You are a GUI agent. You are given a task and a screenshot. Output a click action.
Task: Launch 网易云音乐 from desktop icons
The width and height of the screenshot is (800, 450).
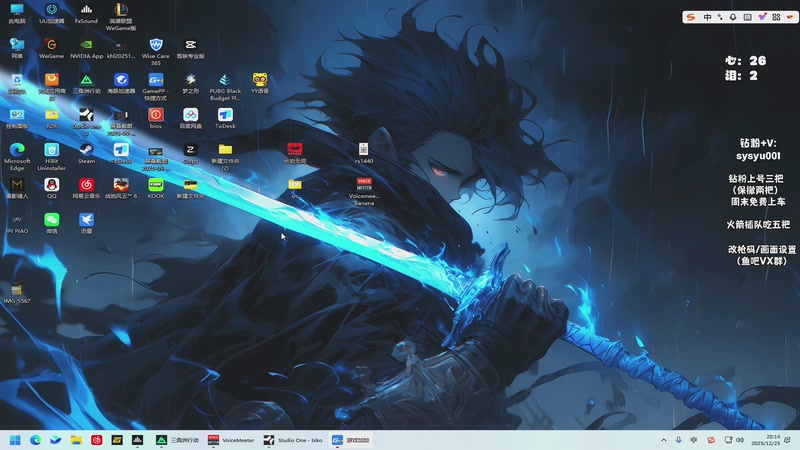click(86, 188)
